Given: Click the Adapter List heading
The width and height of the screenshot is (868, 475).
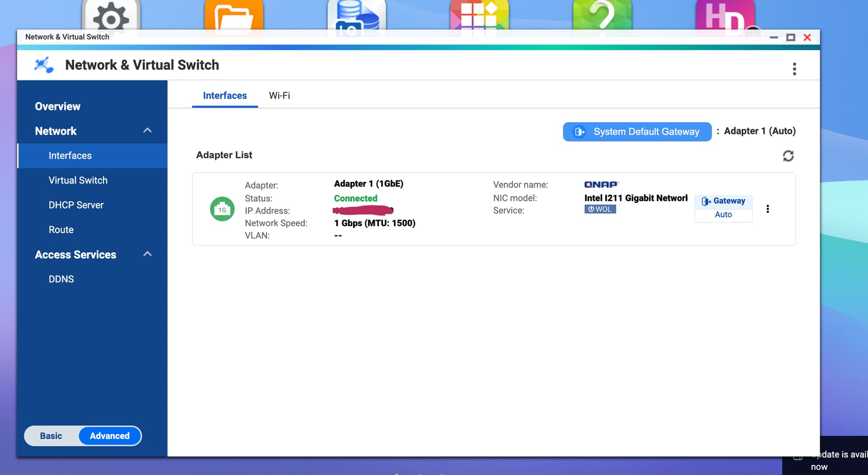Looking at the screenshot, I should click(x=224, y=155).
